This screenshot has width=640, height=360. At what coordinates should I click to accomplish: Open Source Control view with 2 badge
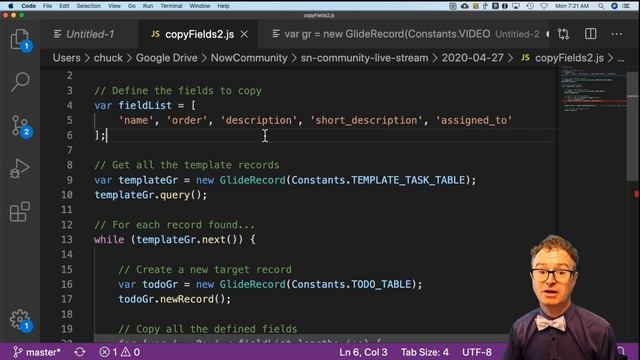click(20, 125)
